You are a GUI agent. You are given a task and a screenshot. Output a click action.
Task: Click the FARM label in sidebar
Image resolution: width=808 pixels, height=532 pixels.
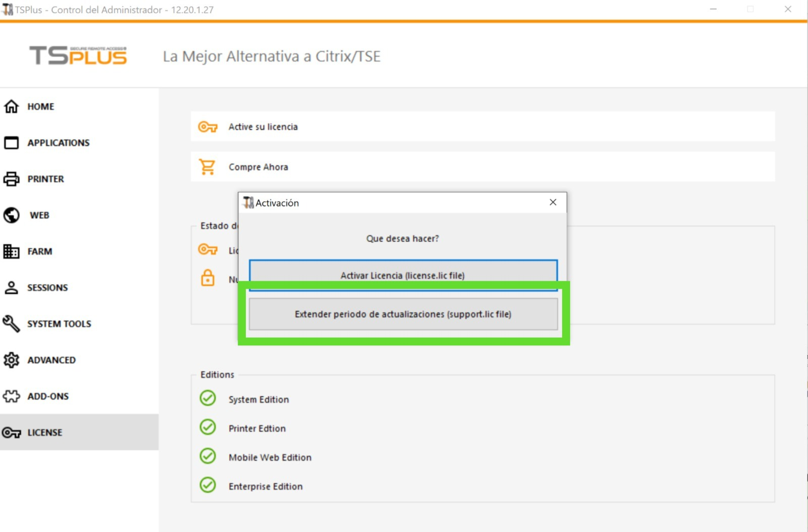click(40, 251)
